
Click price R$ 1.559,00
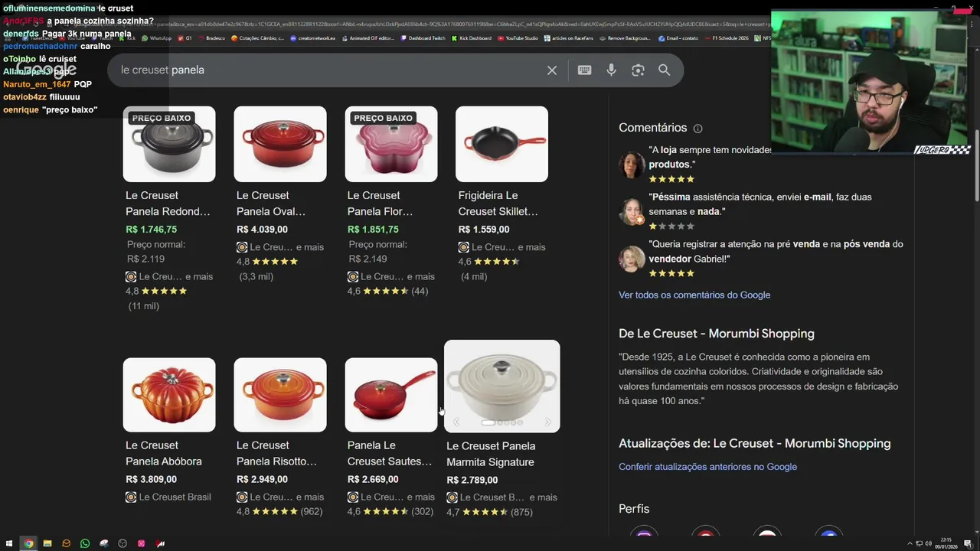click(x=484, y=230)
